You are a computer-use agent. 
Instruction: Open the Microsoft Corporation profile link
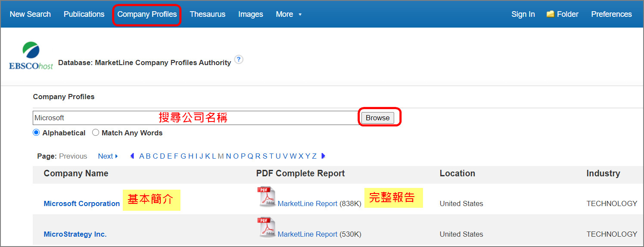pos(82,203)
